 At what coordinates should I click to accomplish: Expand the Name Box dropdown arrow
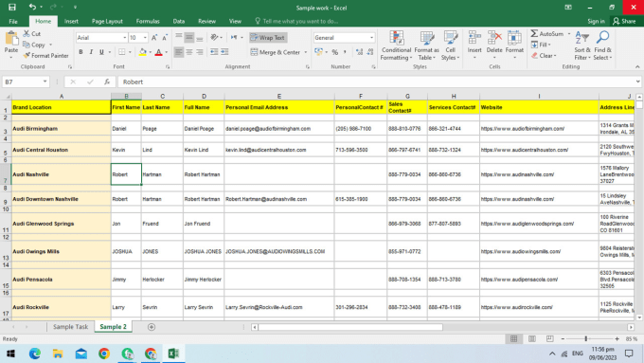[45, 82]
